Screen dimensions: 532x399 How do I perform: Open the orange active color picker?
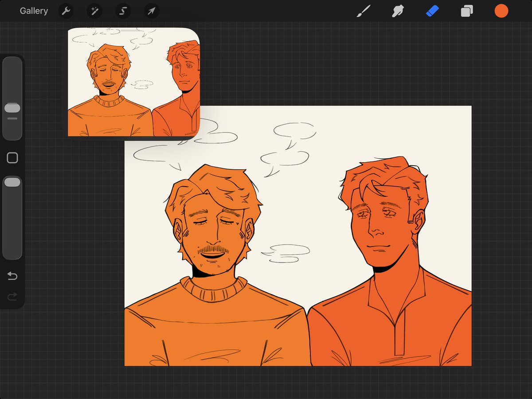tap(501, 11)
